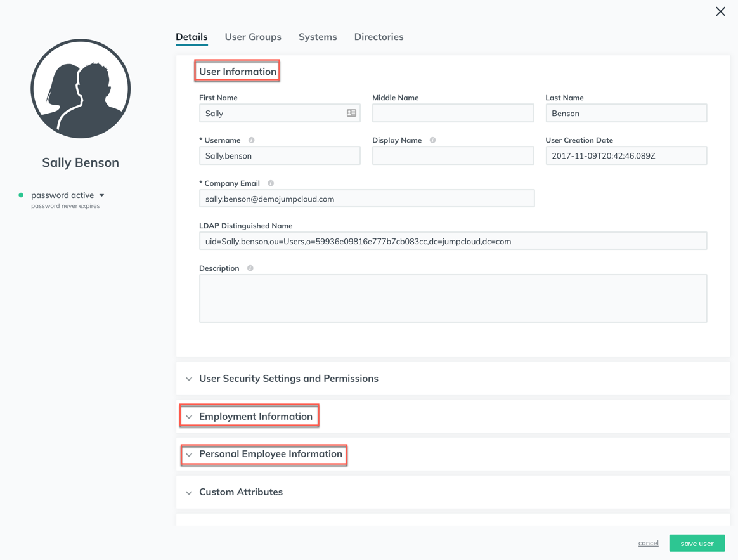Click the info icon beside Username

(251, 140)
